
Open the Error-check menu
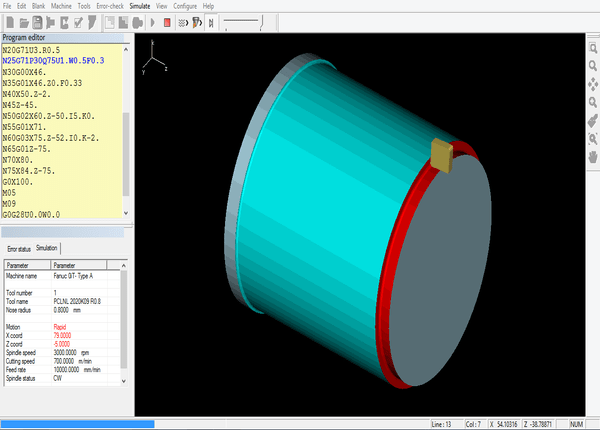(110, 6)
